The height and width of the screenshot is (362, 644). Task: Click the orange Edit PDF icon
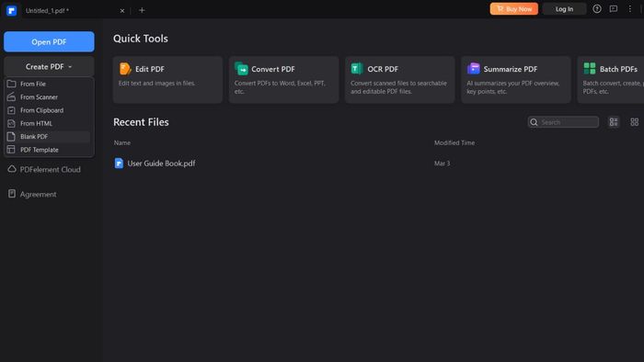(x=125, y=69)
